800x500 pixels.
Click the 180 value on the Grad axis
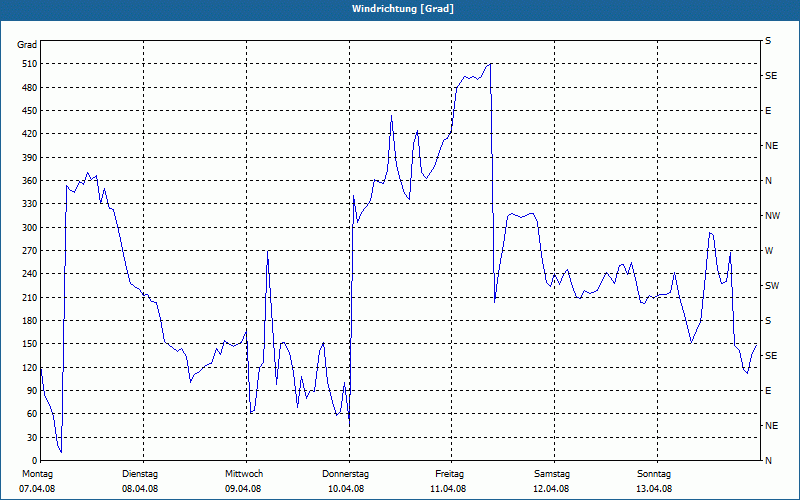click(30, 321)
